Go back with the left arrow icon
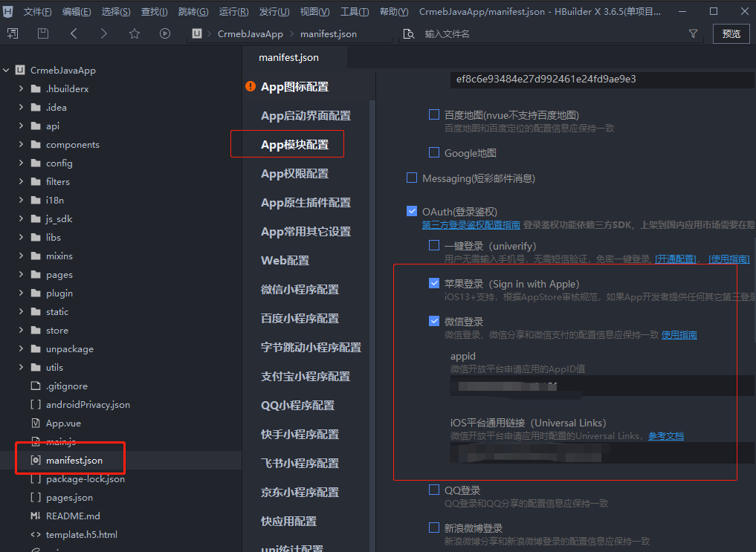 coord(74,33)
